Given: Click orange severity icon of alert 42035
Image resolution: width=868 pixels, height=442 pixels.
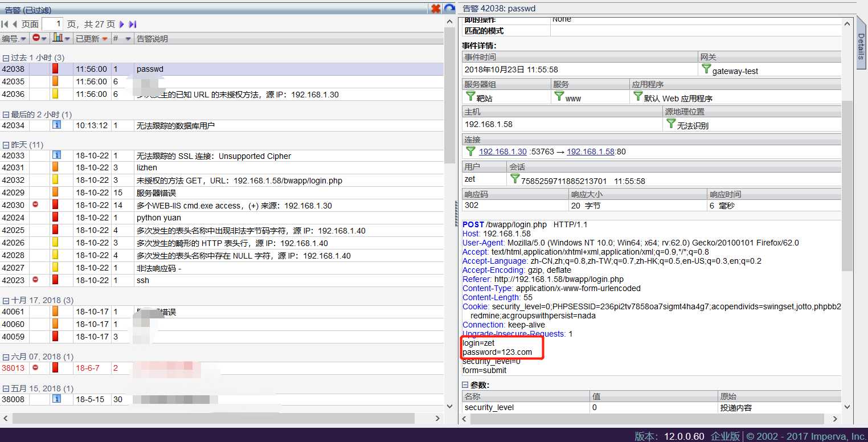Looking at the screenshot, I should tap(55, 81).
